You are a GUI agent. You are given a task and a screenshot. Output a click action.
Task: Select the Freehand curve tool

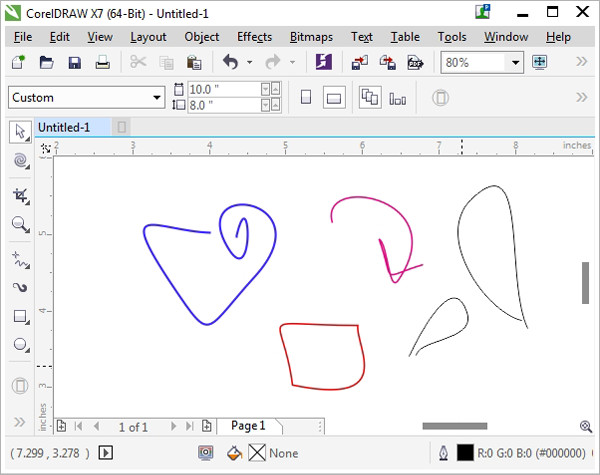(x=20, y=260)
